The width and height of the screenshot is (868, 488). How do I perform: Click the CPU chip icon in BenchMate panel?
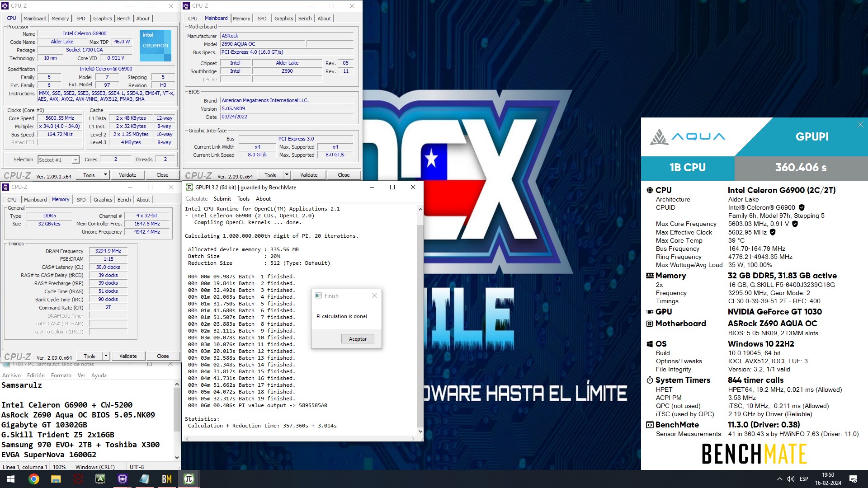tap(650, 190)
